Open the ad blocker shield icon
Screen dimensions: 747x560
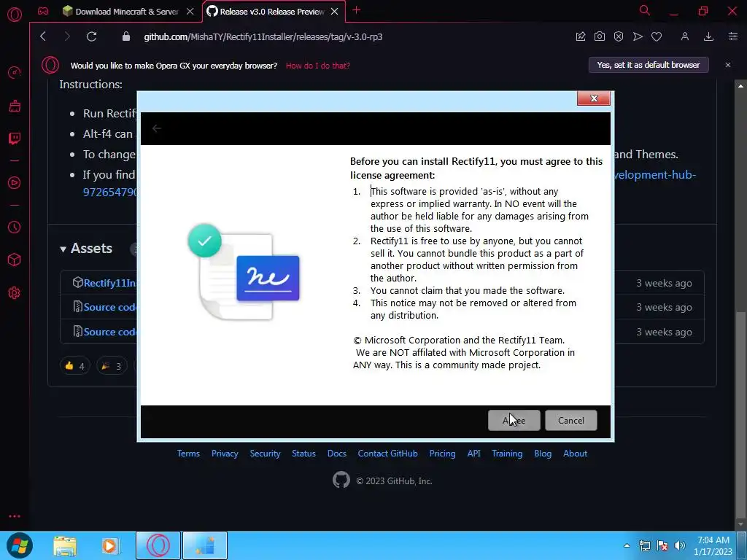pos(619,36)
